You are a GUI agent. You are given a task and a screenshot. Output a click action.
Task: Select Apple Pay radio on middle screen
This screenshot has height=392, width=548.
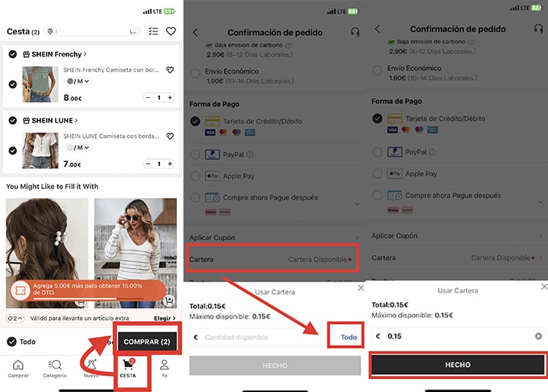[195, 176]
